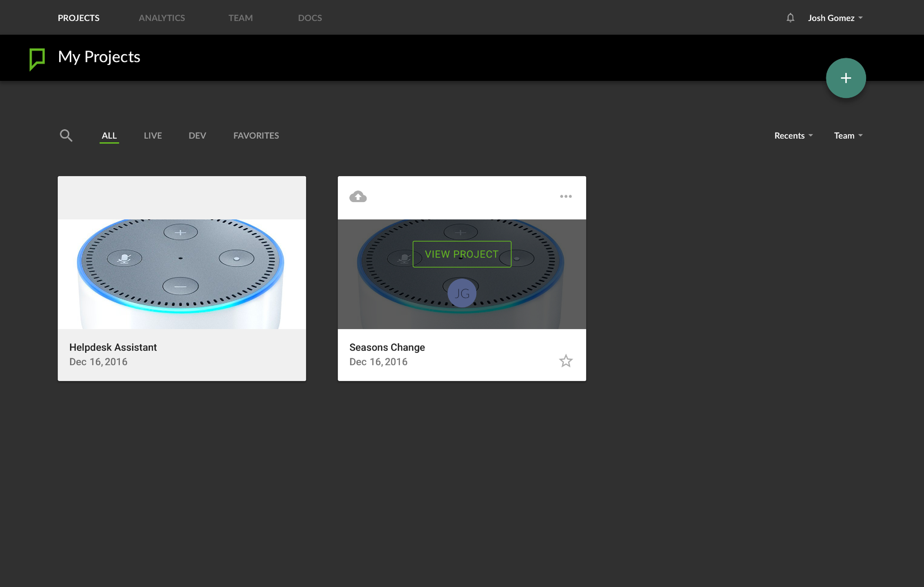The width and height of the screenshot is (924, 587).
Task: Switch to the Analytics nav tab
Action: pos(162,18)
